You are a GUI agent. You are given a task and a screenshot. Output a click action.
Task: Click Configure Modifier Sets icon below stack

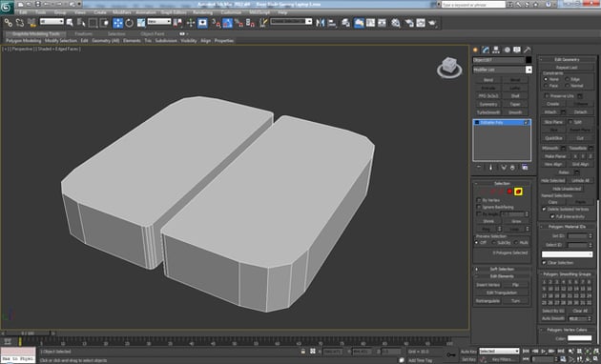click(525, 168)
